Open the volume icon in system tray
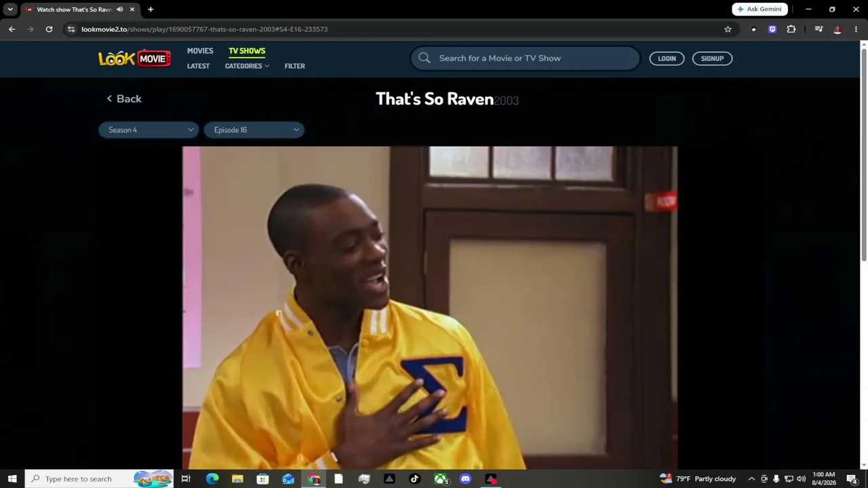 point(801,479)
